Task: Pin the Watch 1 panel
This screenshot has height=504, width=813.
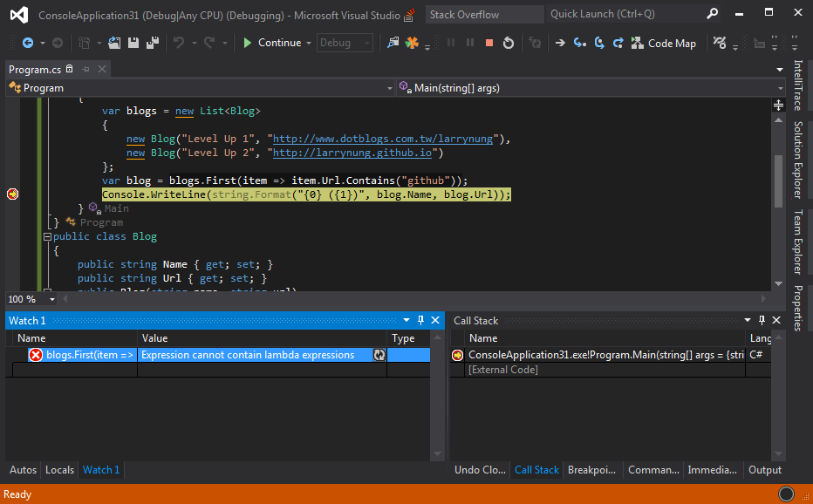Action: pos(420,320)
